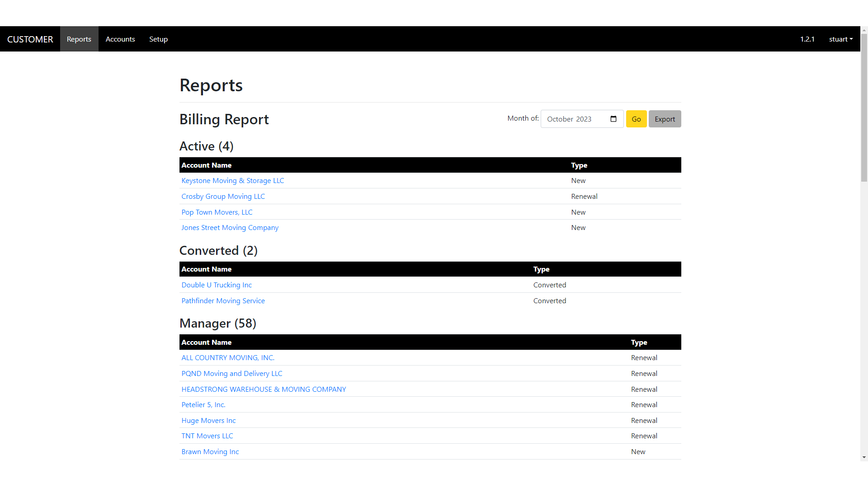
Task: Open Double U Trucking Inc account
Action: pos(216,285)
